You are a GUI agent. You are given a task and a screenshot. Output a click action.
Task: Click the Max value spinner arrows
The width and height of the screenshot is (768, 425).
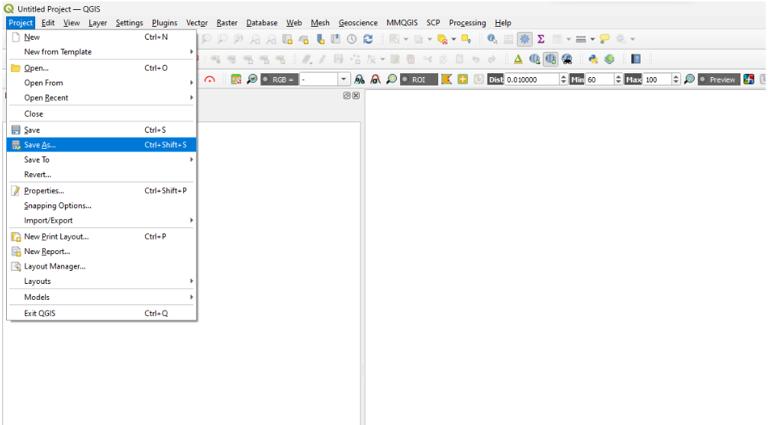tap(676, 79)
